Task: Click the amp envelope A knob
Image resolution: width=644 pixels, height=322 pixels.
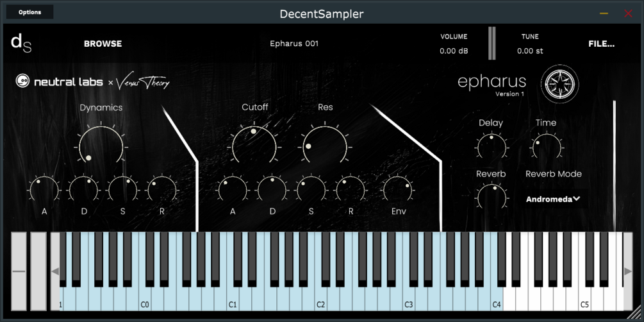Action: 44,190
